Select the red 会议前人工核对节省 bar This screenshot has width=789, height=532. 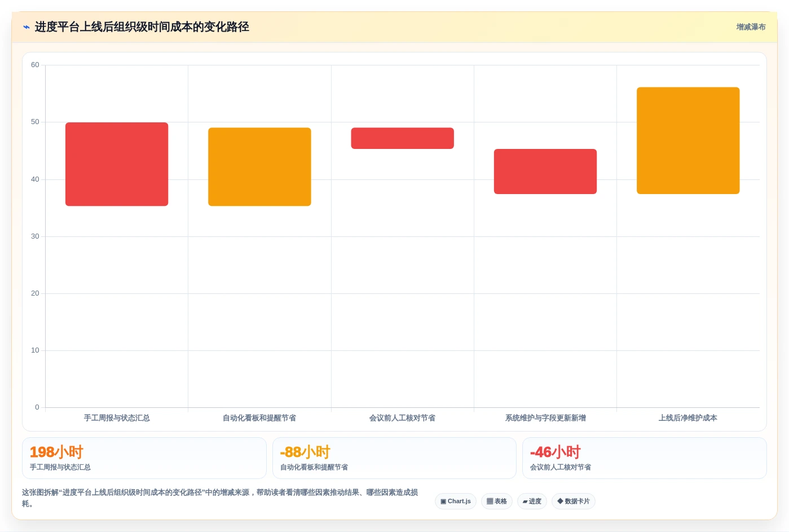(402, 138)
